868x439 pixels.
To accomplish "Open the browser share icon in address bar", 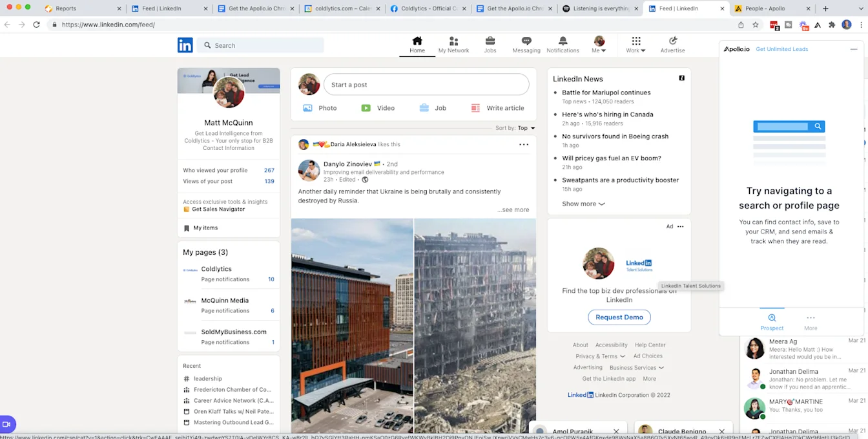I will click(x=741, y=25).
